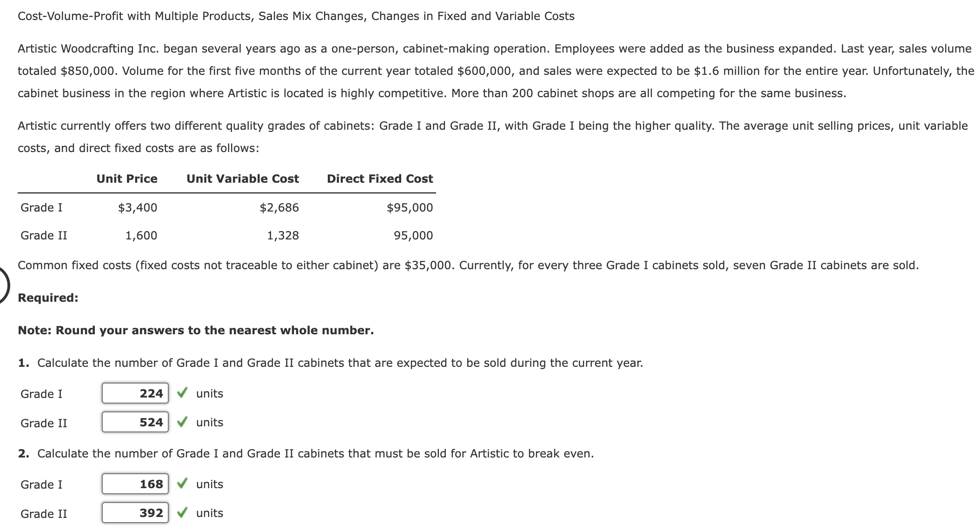The height and width of the screenshot is (530, 980).
Task: Select the Unit Variable Cost column header
Action: click(x=243, y=179)
